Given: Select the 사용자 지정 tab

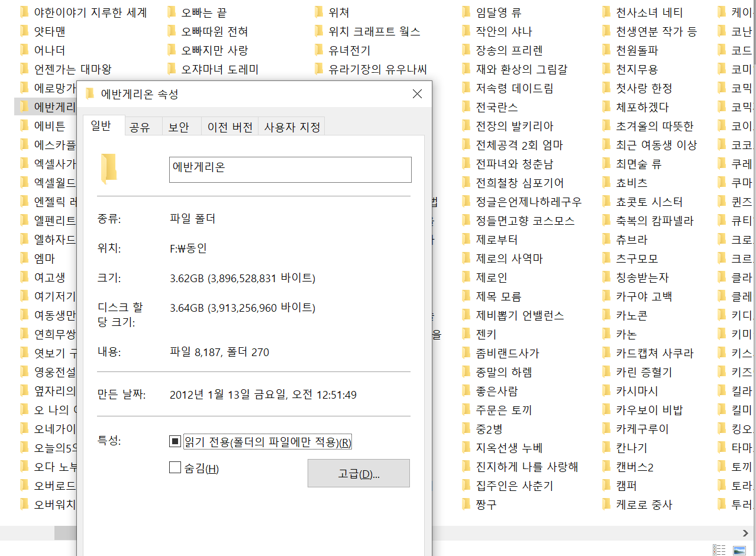Looking at the screenshot, I should 292,127.
